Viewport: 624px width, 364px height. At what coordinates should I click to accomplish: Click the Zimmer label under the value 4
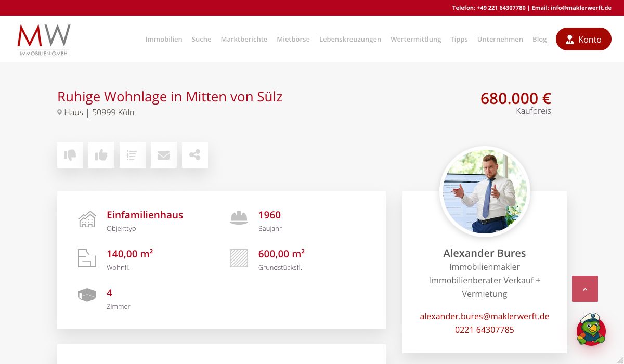(x=119, y=307)
